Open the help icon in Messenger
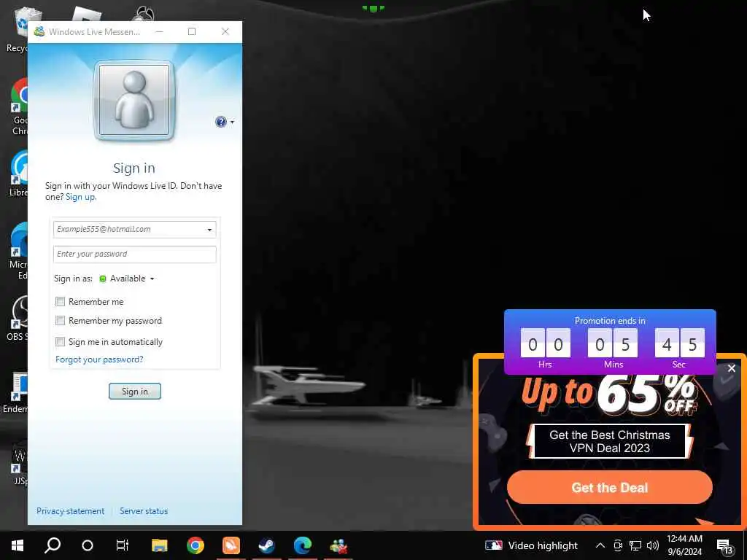The width and height of the screenshot is (747, 560). click(x=221, y=122)
